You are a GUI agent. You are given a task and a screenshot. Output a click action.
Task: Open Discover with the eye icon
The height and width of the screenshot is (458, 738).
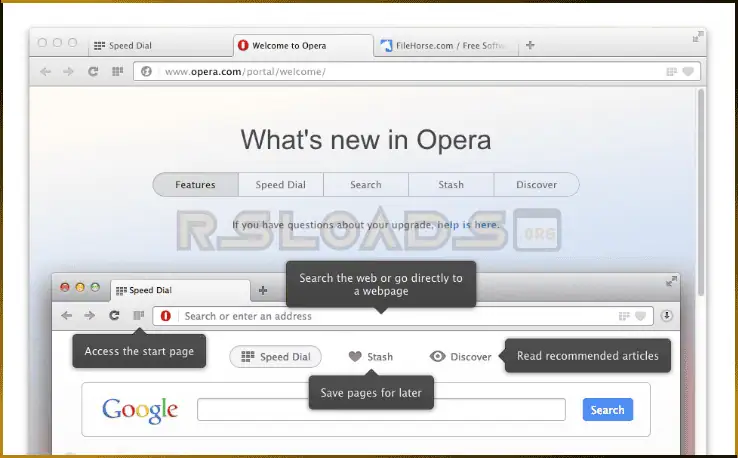pos(461,357)
